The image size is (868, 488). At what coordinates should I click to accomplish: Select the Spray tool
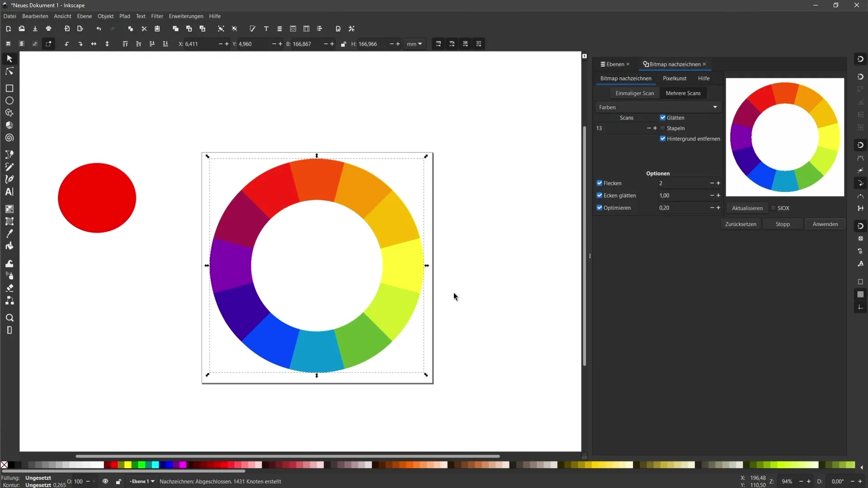click(x=9, y=275)
